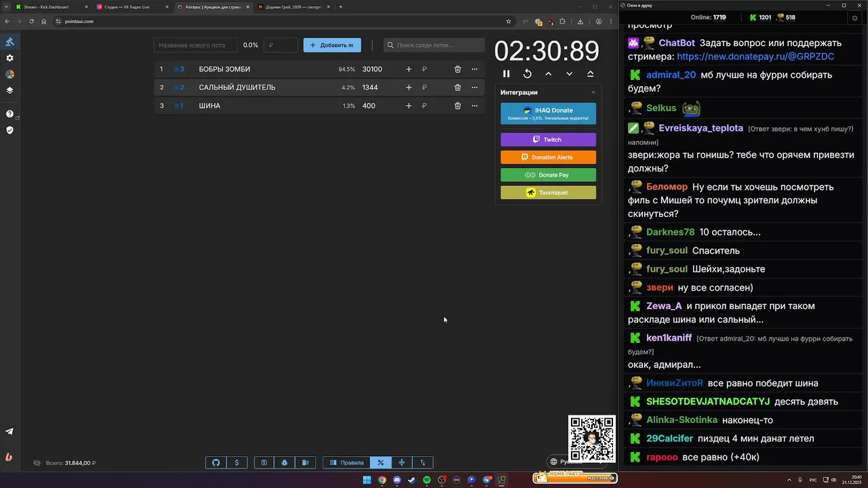Viewport: 868px width, 488px height.
Task: Click the 400 amount of ШИНА
Action: (x=369, y=106)
